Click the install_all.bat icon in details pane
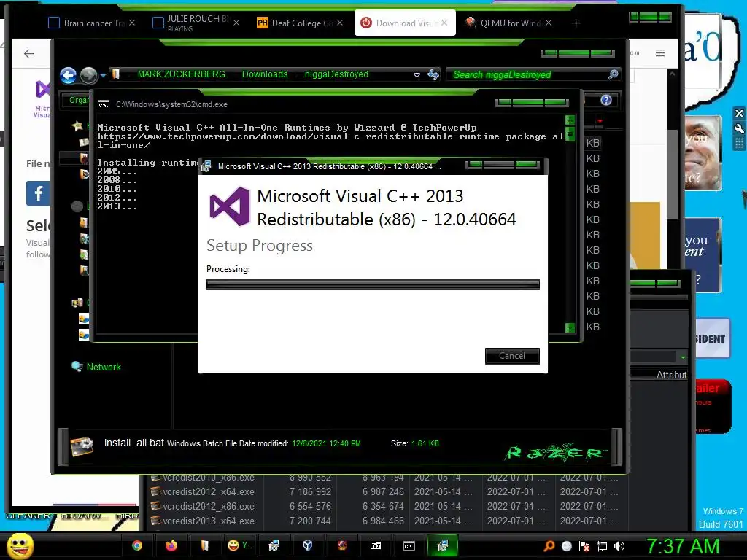The image size is (747, 560). pos(82,446)
